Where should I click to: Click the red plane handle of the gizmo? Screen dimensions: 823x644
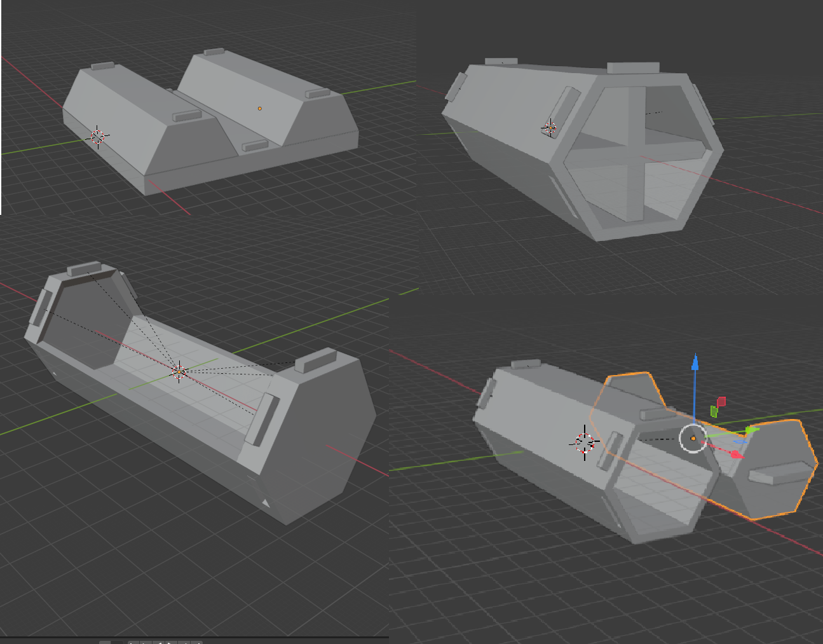click(721, 402)
